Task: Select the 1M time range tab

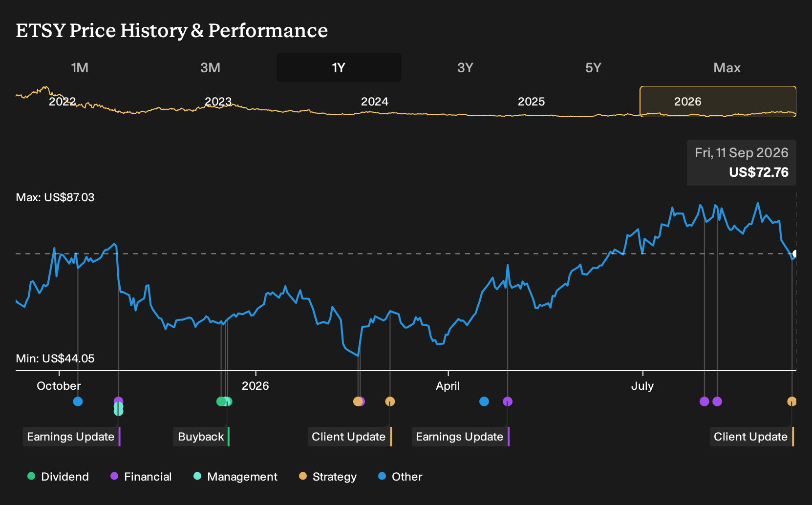Action: click(x=80, y=67)
